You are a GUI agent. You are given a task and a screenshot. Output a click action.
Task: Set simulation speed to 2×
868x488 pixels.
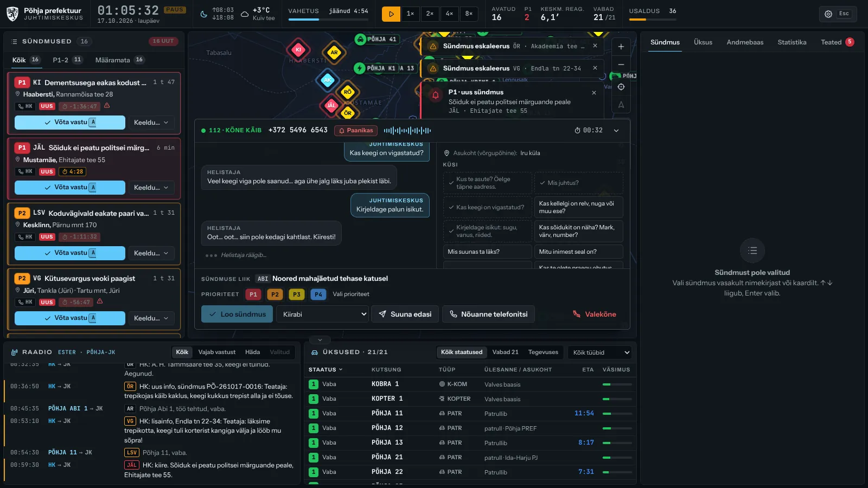click(x=430, y=14)
